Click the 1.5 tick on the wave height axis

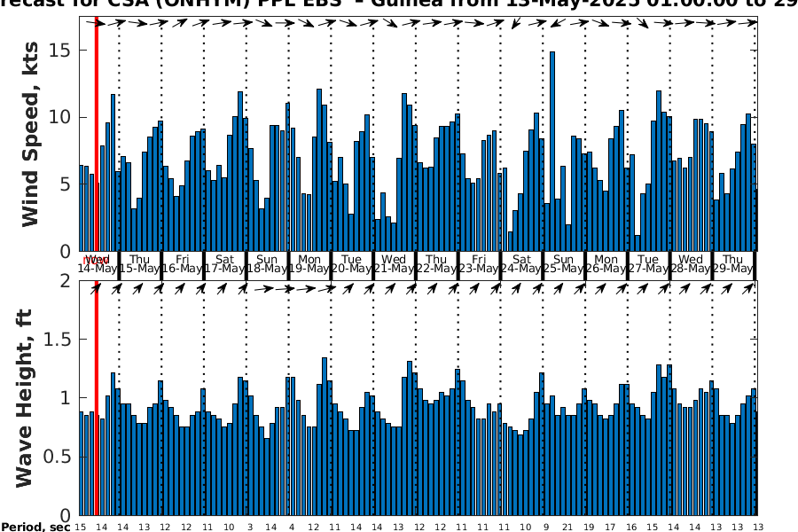[x=57, y=339]
